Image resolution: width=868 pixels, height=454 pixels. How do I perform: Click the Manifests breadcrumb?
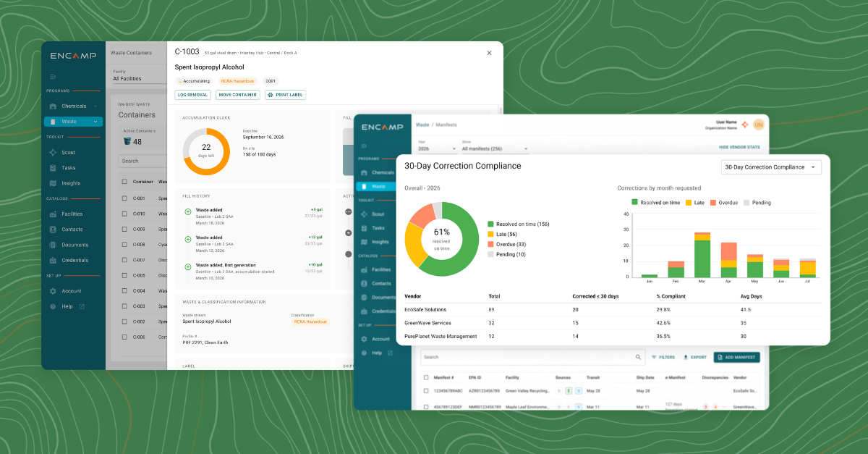(446, 125)
